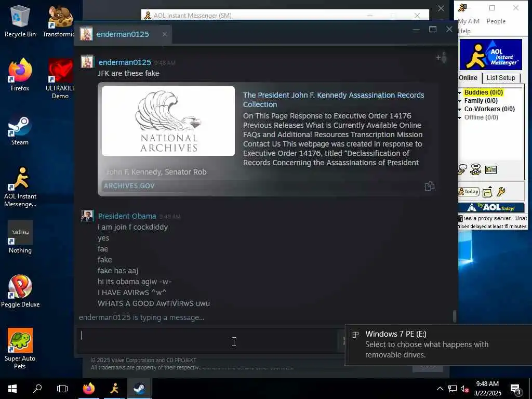Click the President Obama username
Screen dimensions: 532x399
(127, 216)
